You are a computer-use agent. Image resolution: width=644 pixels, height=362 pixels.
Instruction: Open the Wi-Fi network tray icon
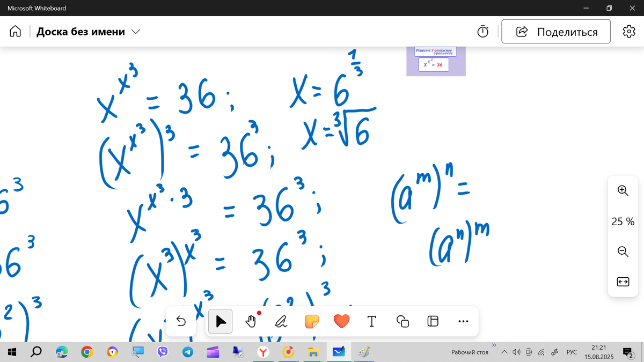[542, 352]
